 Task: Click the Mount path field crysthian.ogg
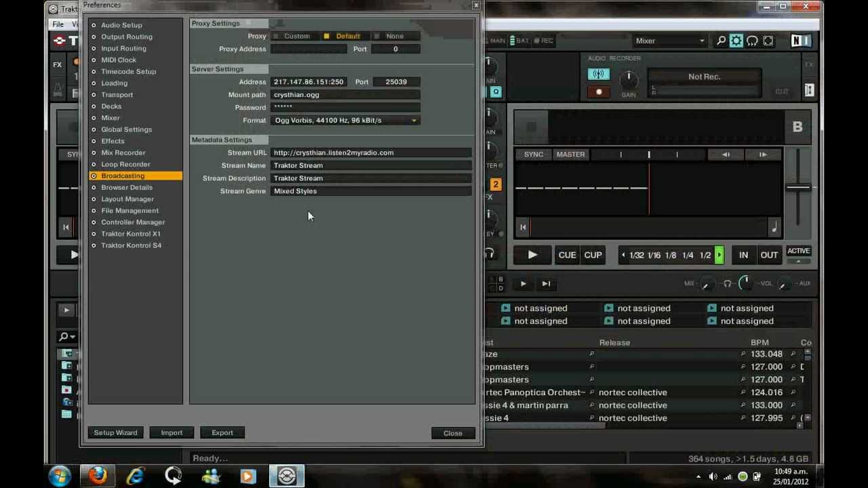(345, 95)
